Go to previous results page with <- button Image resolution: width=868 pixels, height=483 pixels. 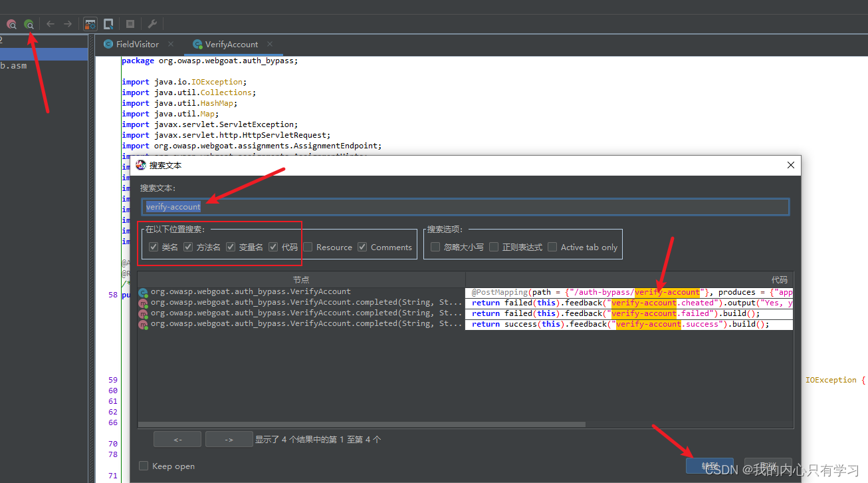(177, 439)
